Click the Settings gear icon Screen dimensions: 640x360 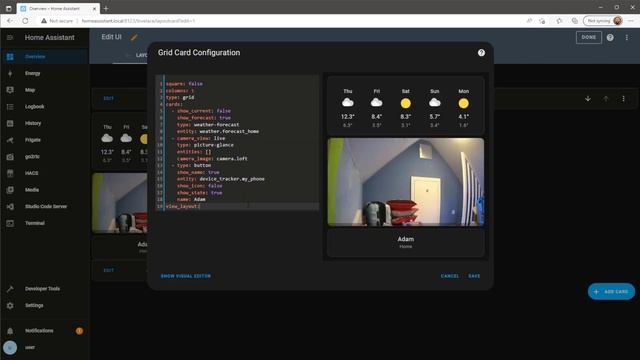[x=10, y=306]
